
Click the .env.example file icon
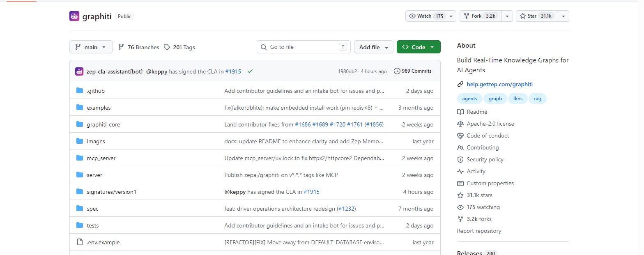[80, 242]
